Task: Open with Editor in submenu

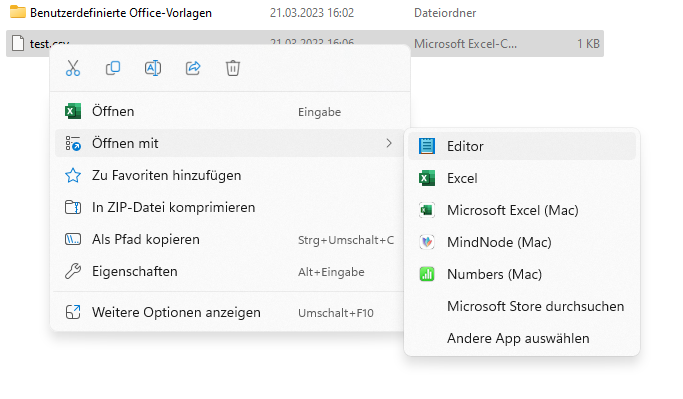Action: pos(522,146)
